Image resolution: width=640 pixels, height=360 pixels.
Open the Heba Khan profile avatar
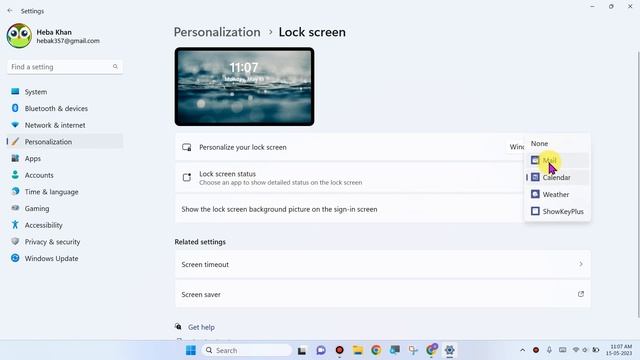click(19, 36)
